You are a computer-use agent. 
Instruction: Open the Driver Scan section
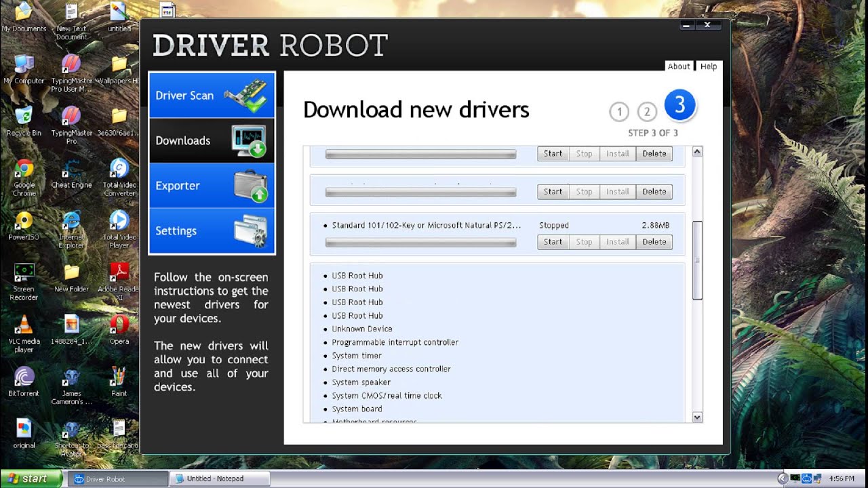(212, 96)
